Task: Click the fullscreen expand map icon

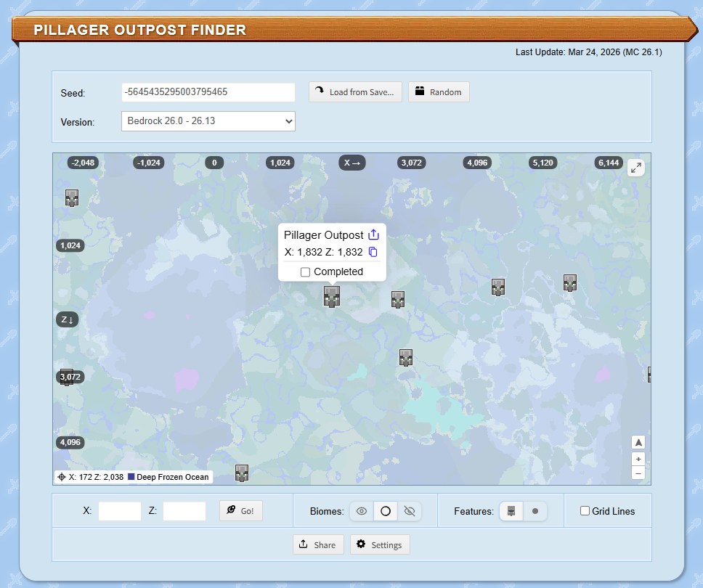Action: point(635,168)
